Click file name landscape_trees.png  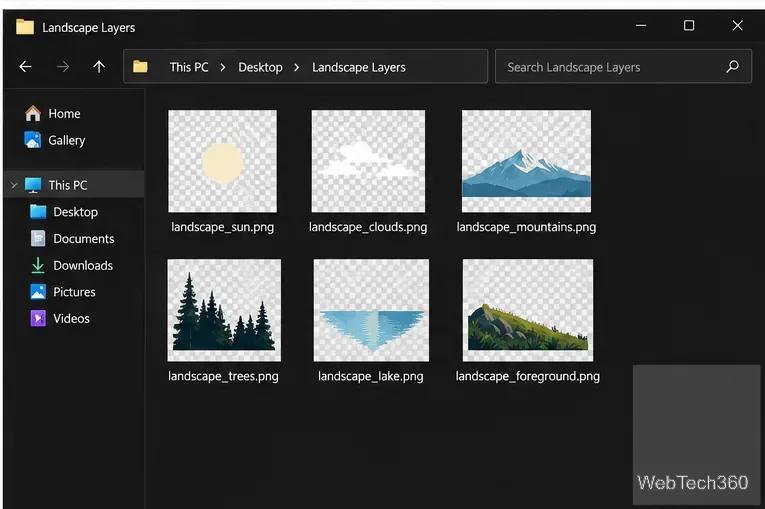223,377
